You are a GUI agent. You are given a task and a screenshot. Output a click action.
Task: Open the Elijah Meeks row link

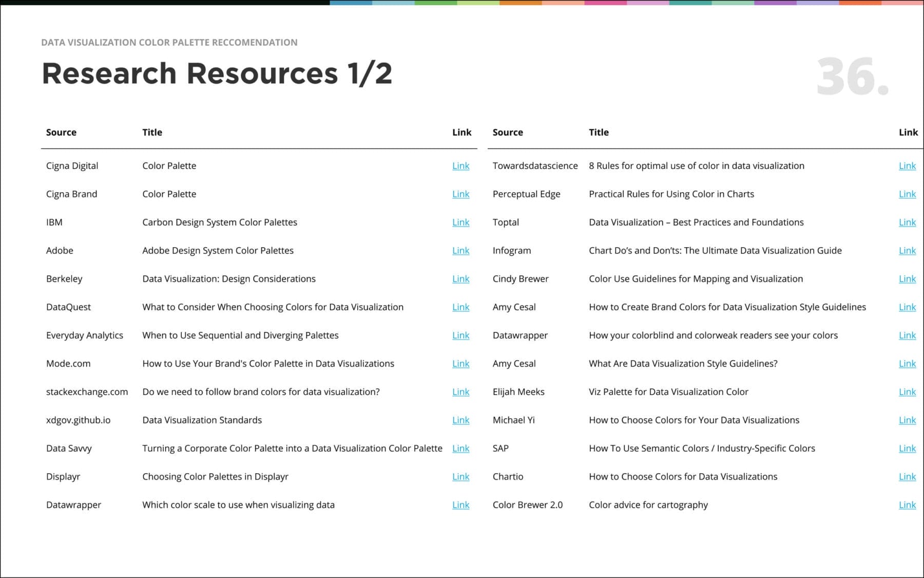point(907,392)
